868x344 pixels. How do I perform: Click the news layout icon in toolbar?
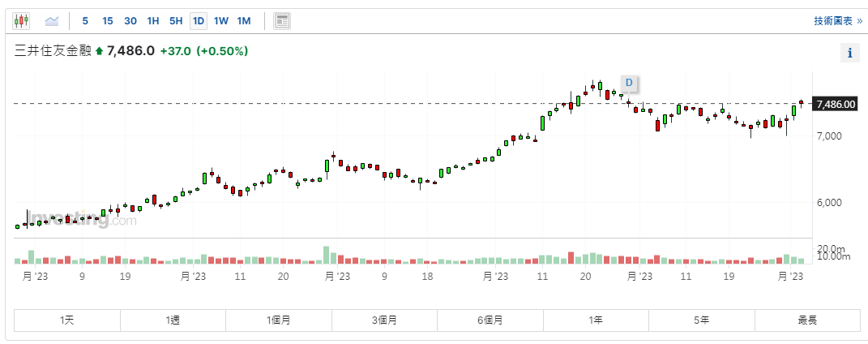point(282,20)
